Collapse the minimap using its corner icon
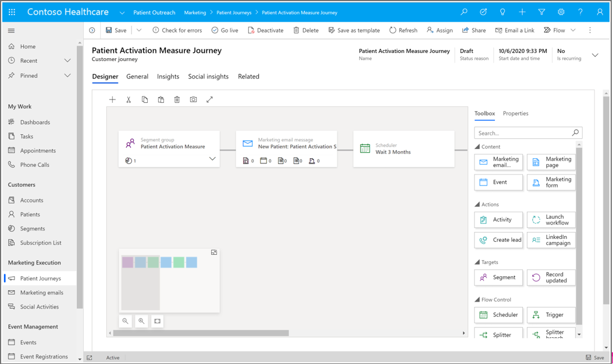The image size is (613, 364). click(x=214, y=252)
